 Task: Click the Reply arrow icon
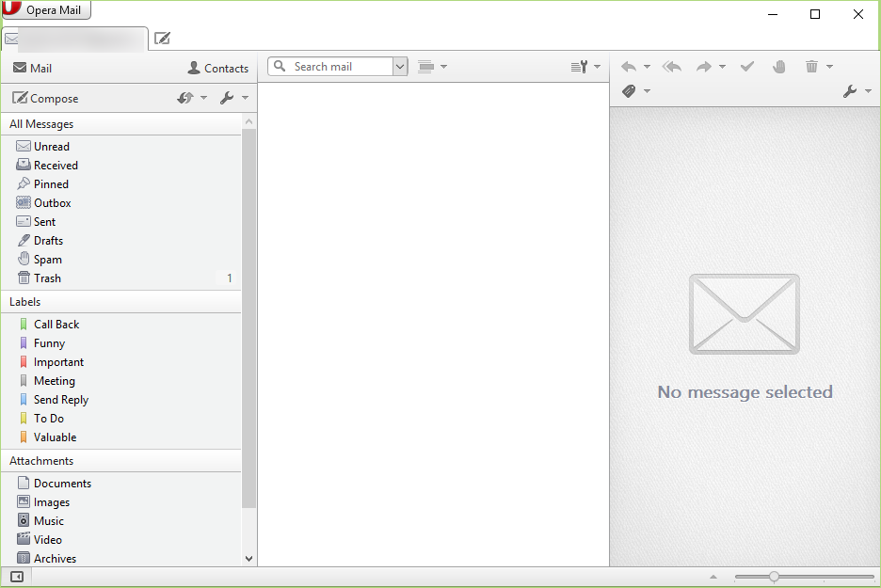click(x=629, y=67)
